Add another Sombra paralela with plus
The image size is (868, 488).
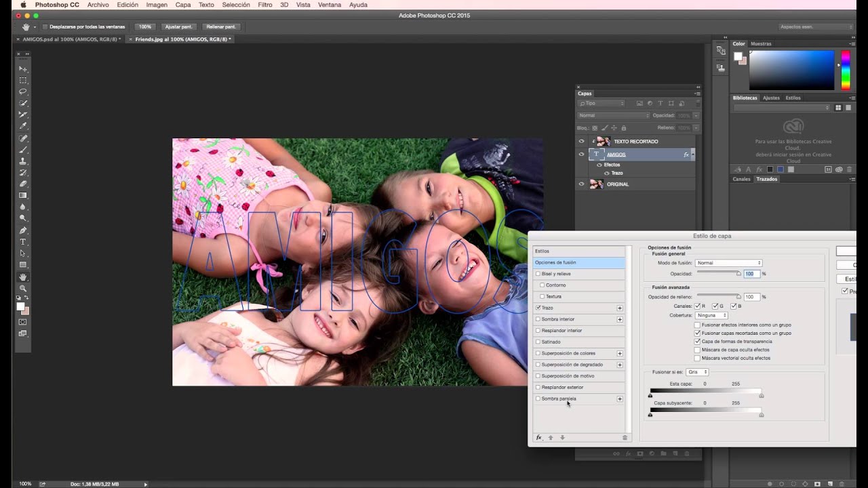coord(619,399)
